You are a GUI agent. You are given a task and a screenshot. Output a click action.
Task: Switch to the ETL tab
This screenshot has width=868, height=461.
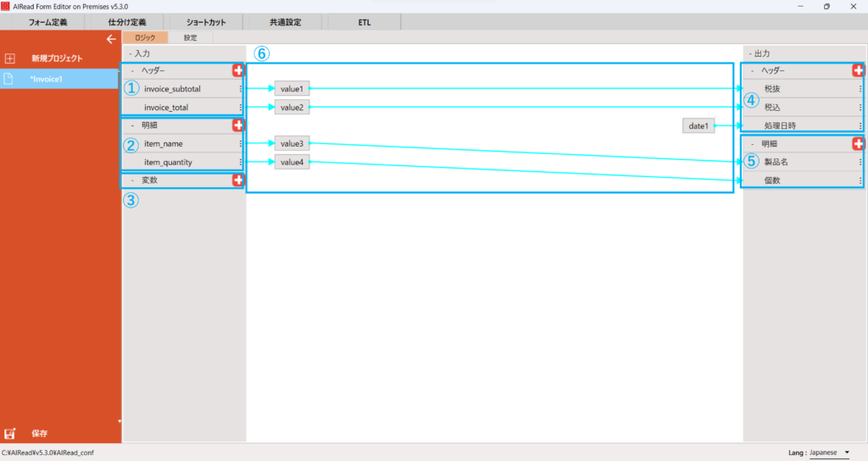[364, 22]
